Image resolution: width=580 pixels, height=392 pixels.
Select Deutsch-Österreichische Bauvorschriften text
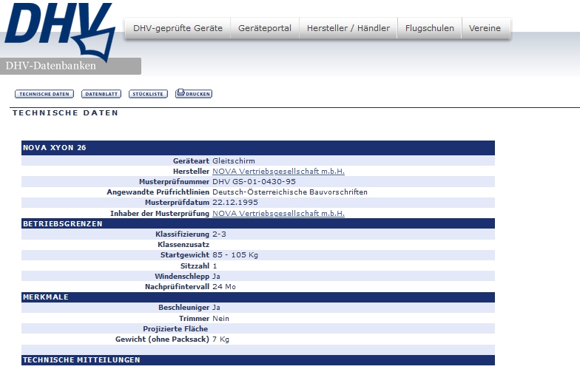[290, 192]
